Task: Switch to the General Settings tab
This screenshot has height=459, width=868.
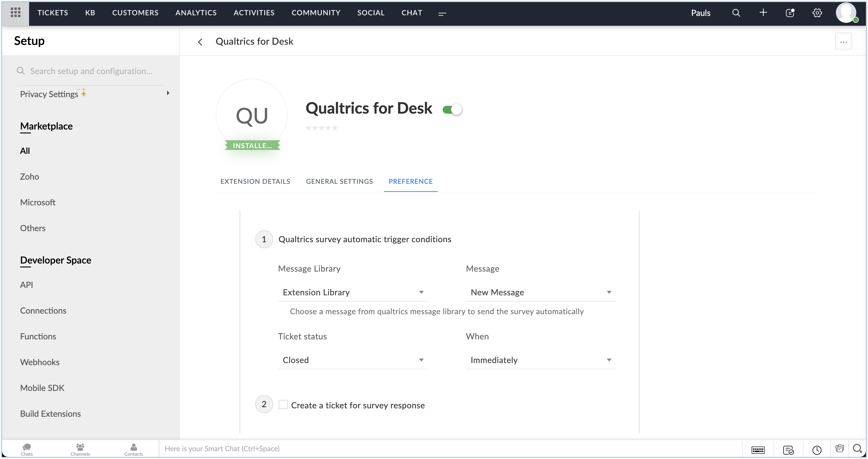Action: (339, 181)
